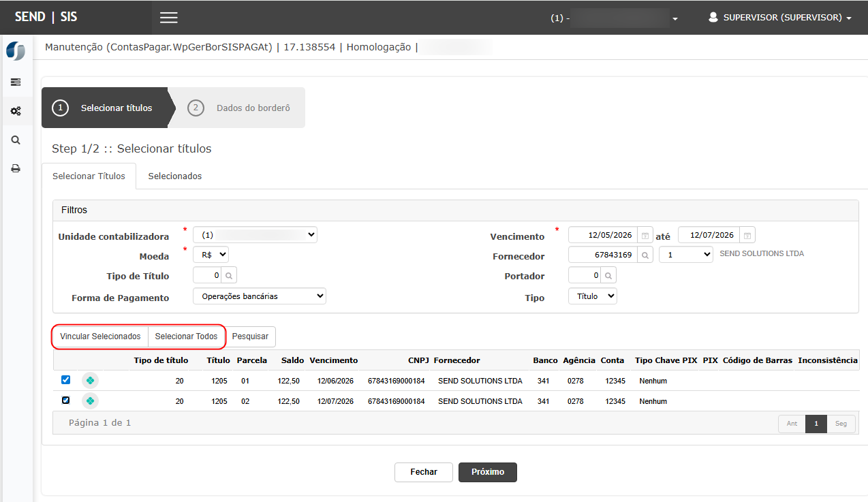The height and width of the screenshot is (502, 868).
Task: Click lookup magnifier next to Tipo de Título
Action: tap(230, 276)
